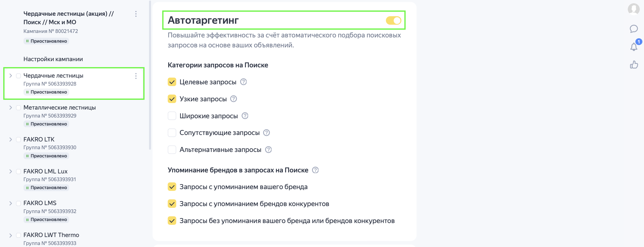Select the FAKRO LMS group item
Viewport: 644px width, 247px height.
point(40,203)
